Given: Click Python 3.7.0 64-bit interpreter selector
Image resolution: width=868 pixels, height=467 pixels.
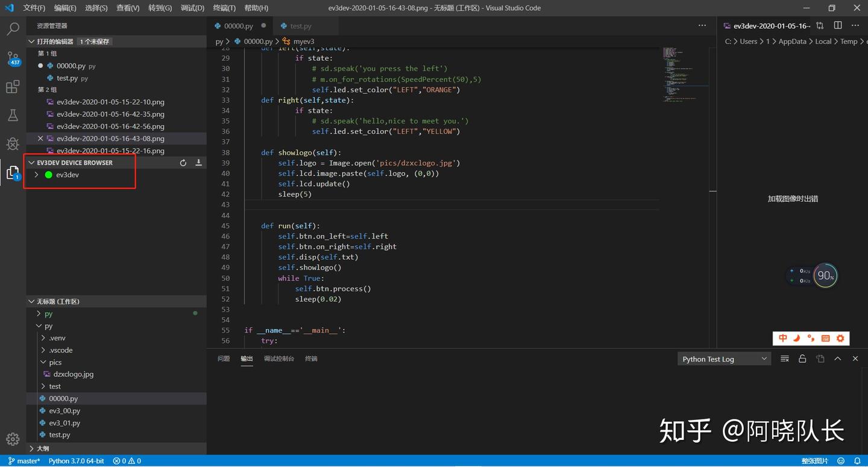Looking at the screenshot, I should pyautogui.click(x=76, y=460).
